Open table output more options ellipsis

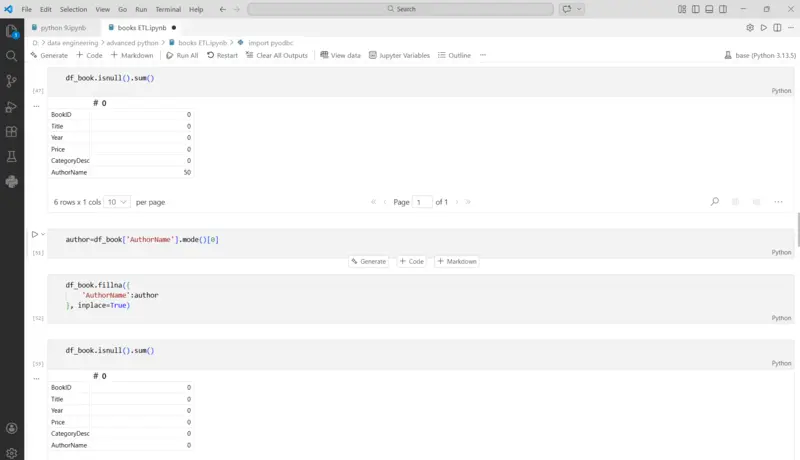click(778, 202)
